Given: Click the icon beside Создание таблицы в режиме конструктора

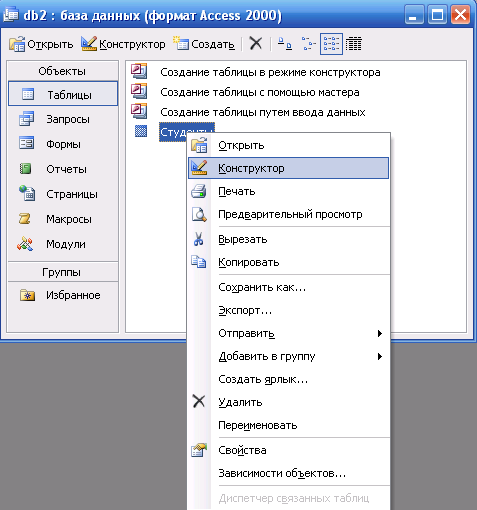Looking at the screenshot, I should coord(139,71).
